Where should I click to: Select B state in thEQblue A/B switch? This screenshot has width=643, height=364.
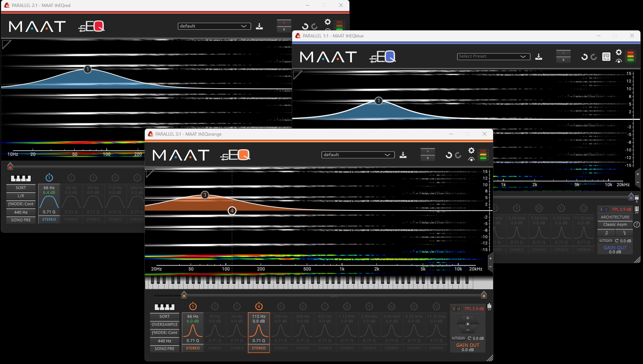pos(563,60)
